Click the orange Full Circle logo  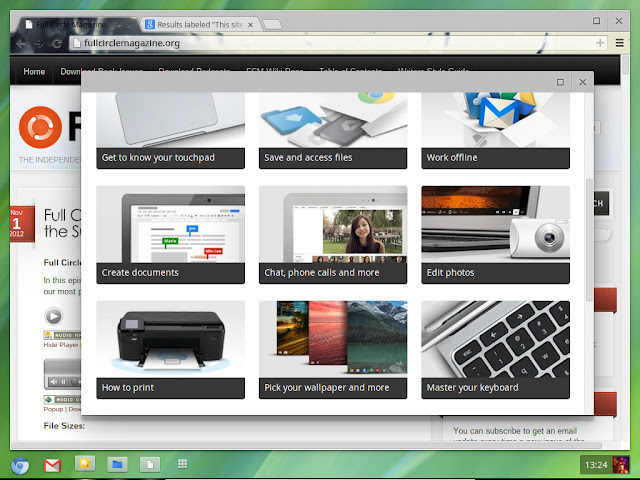pyautogui.click(x=40, y=127)
